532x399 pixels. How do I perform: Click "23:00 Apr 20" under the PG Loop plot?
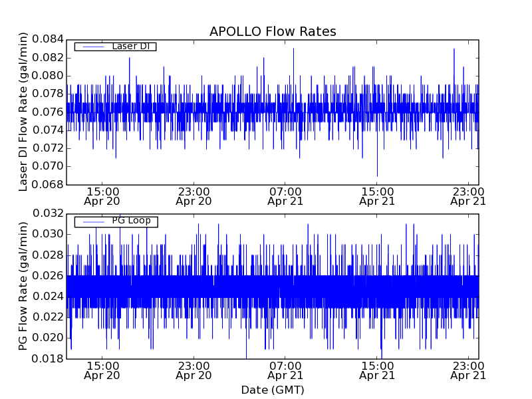tap(194, 371)
